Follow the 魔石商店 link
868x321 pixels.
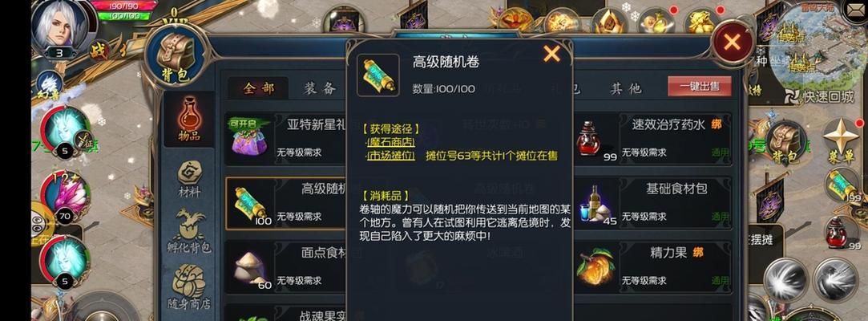(x=391, y=143)
